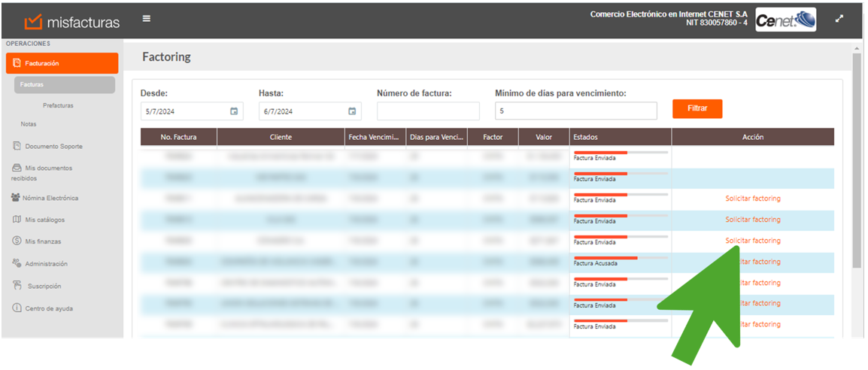Click Solicitar factoring in fifth table row
This screenshot has height=370, width=868.
click(753, 241)
